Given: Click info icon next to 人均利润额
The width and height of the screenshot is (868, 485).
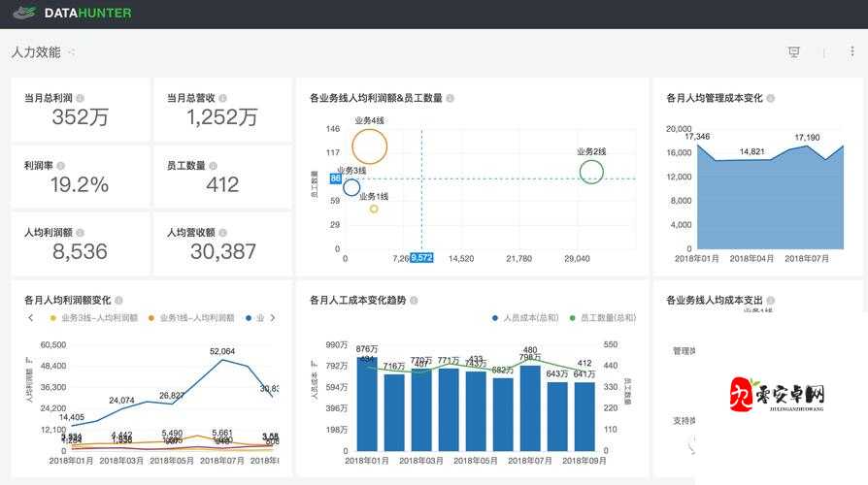Looking at the screenshot, I should click(x=80, y=233).
